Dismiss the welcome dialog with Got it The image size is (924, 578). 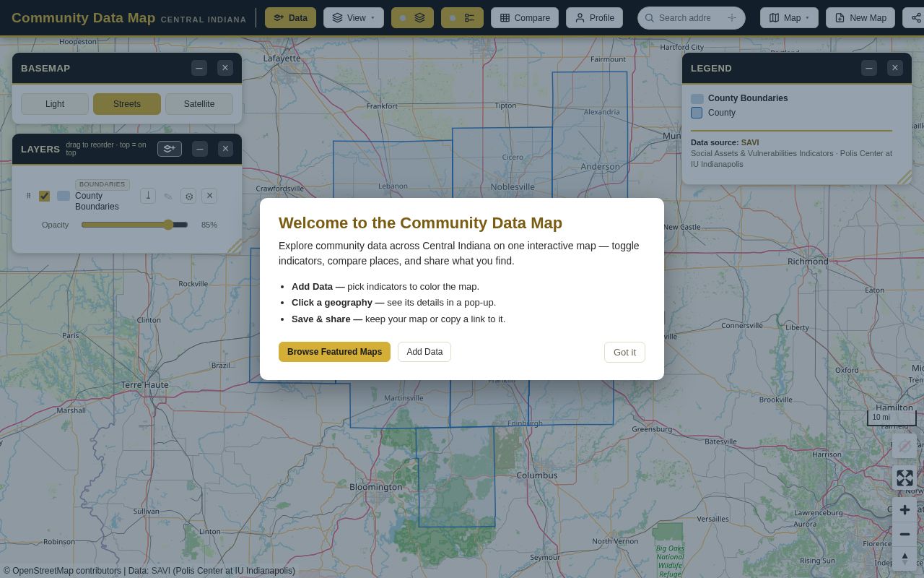point(624,352)
